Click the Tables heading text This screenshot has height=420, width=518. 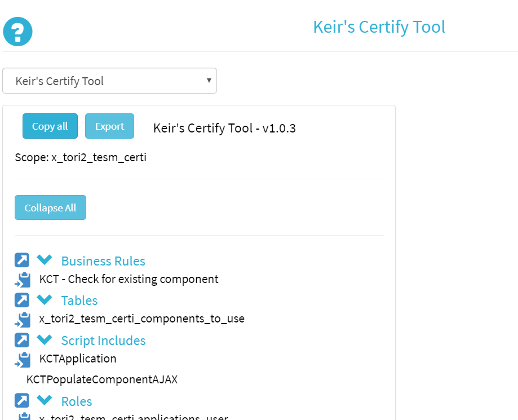pyautogui.click(x=79, y=300)
